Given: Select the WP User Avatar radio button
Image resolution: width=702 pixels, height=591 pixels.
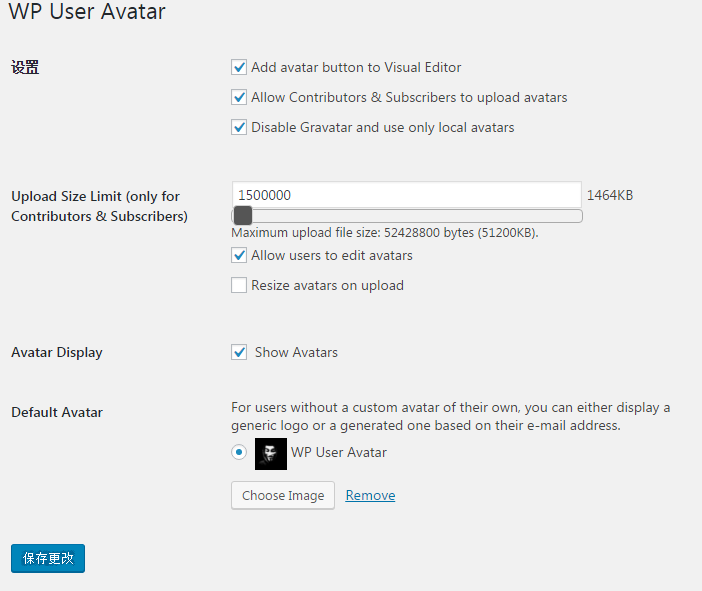Looking at the screenshot, I should click(x=239, y=453).
